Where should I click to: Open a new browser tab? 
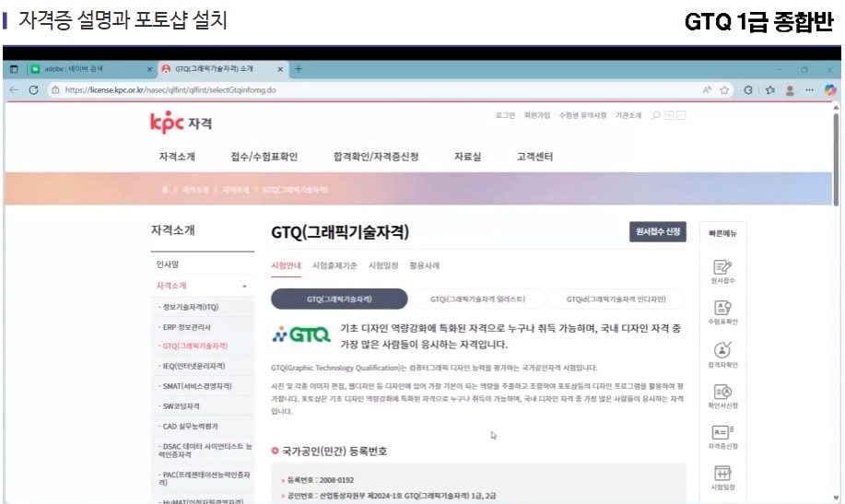click(x=298, y=68)
